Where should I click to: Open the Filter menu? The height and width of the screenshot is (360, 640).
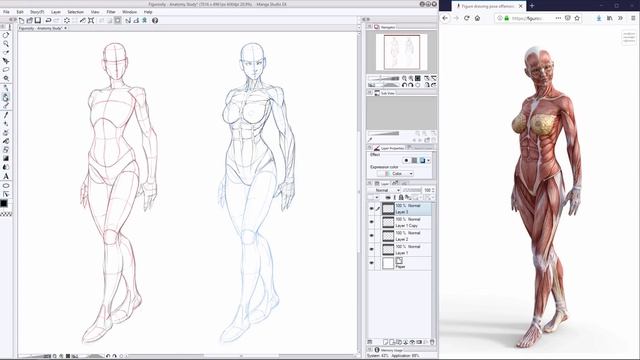(111, 12)
